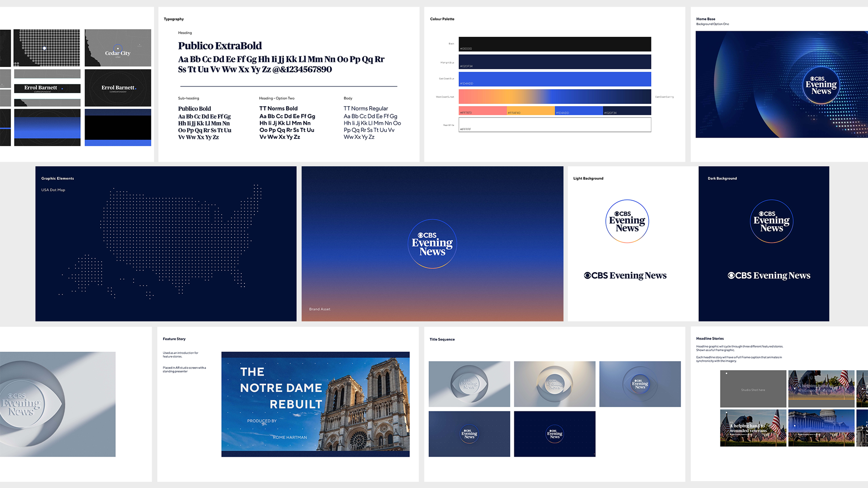Screen dimensions: 868x488
Task: Open the Notre Dame Rebuilt feature image
Action: pos(315,404)
